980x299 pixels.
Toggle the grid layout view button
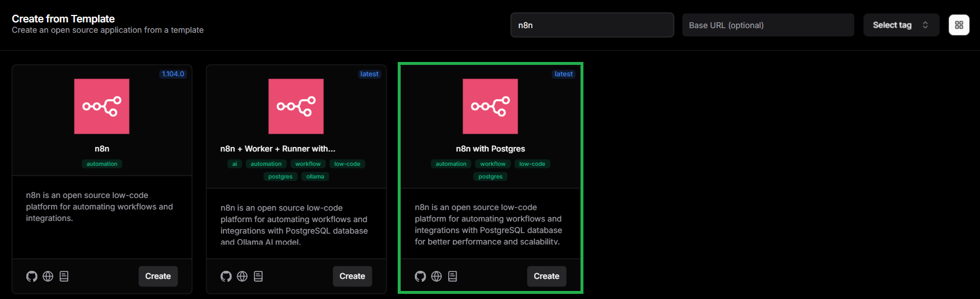959,25
